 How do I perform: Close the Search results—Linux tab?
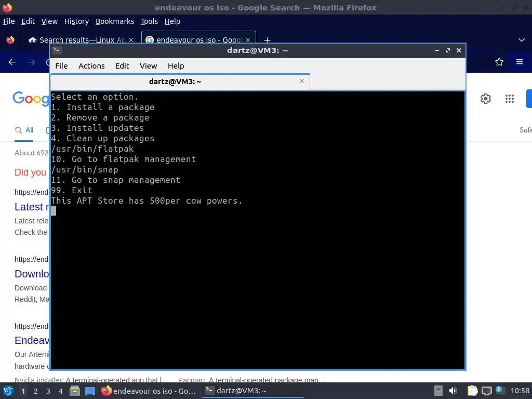coord(131,40)
